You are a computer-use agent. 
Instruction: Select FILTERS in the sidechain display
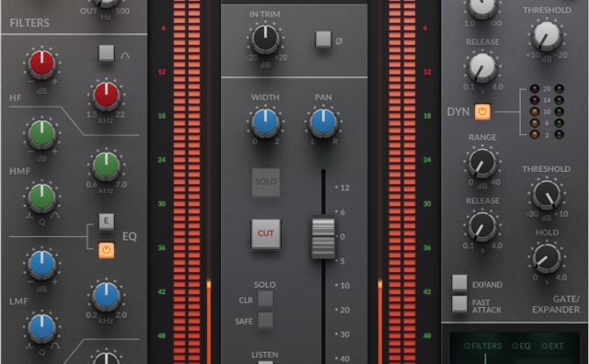tap(482, 346)
